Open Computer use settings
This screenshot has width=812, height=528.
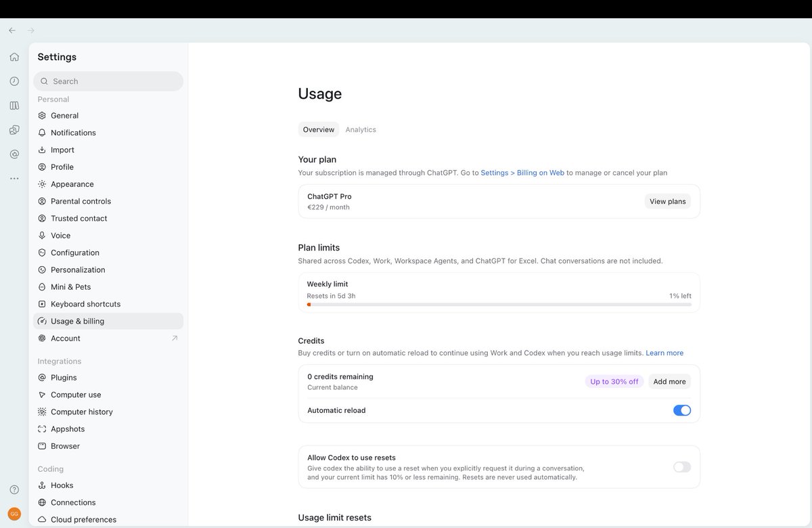pyautogui.click(x=108, y=395)
